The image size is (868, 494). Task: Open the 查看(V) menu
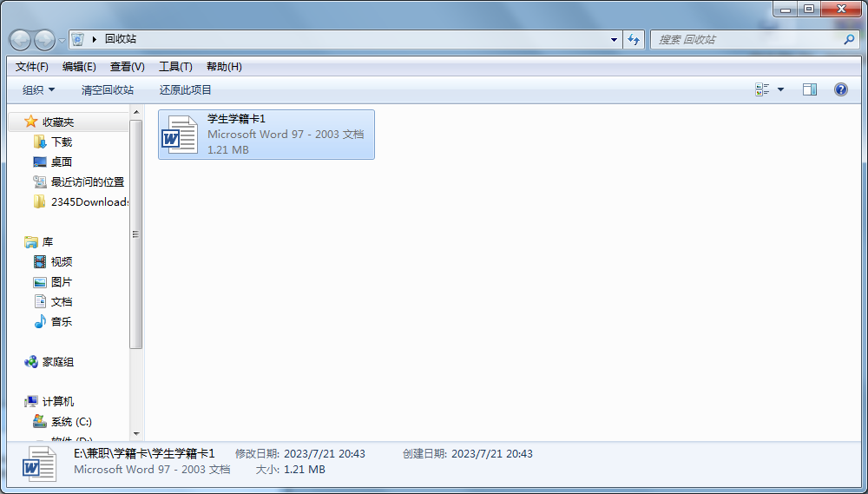coord(128,67)
